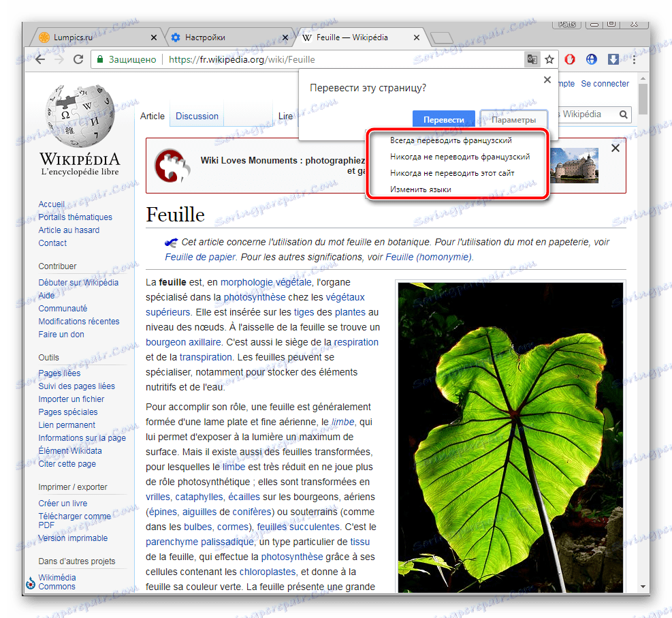Viewport: 672px width, 618px height.
Task: Dismiss the Wiki Loves Monuments banner
Action: point(615,148)
